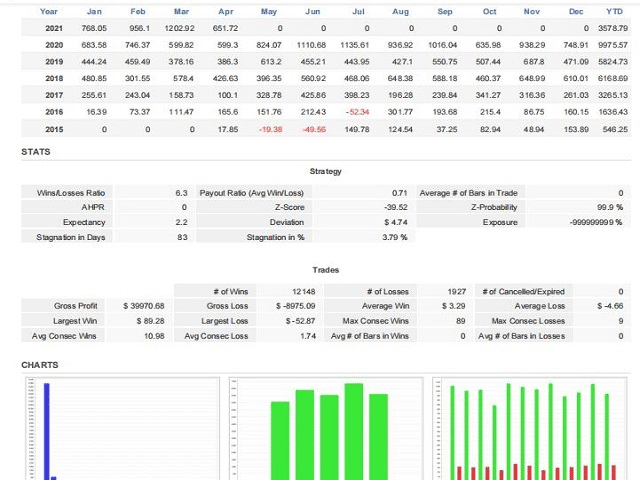Select the Gross Profit value $39970.68

tap(143, 305)
